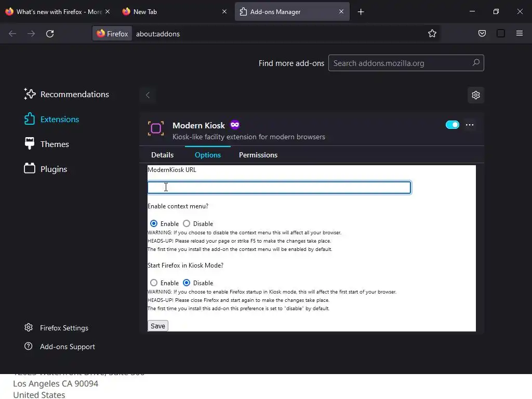532x399 pixels.
Task: Close the Add-ons Manager tab
Action: (341, 11)
